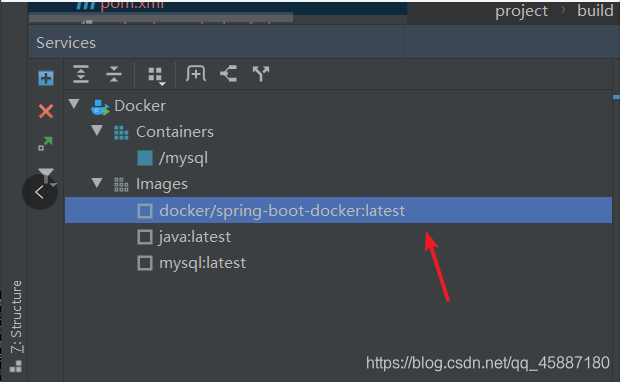Open the Structure tool window tab
The height and width of the screenshot is (382, 620).
tap(16, 326)
